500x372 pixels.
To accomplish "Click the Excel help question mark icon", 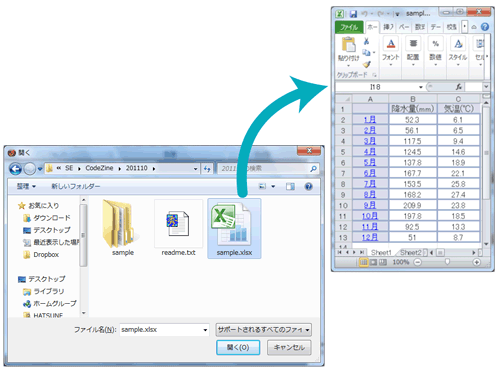I will (x=485, y=27).
